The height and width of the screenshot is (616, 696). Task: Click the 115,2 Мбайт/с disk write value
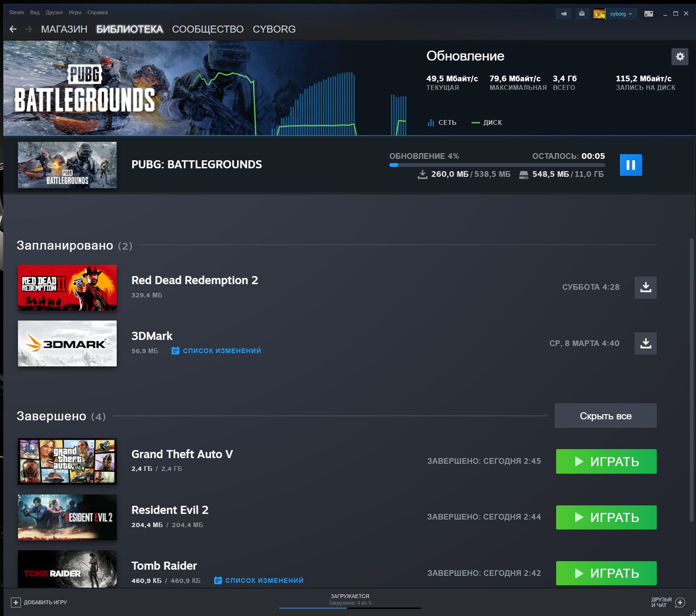644,78
